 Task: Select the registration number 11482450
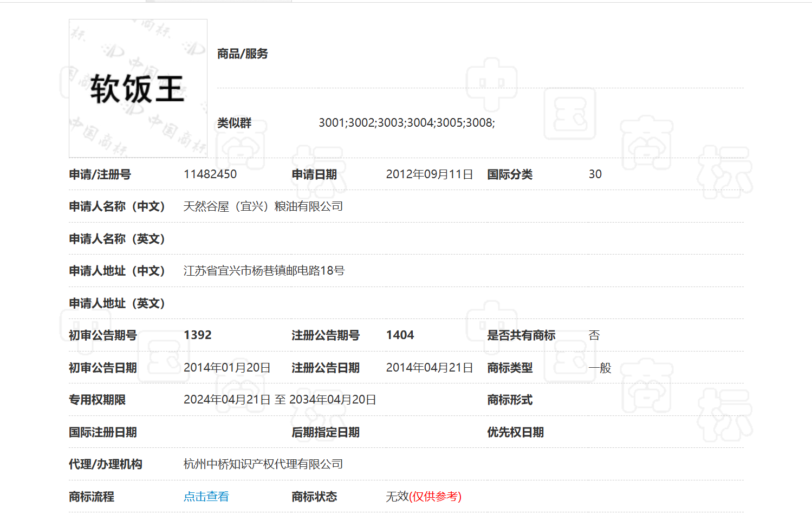(x=210, y=174)
